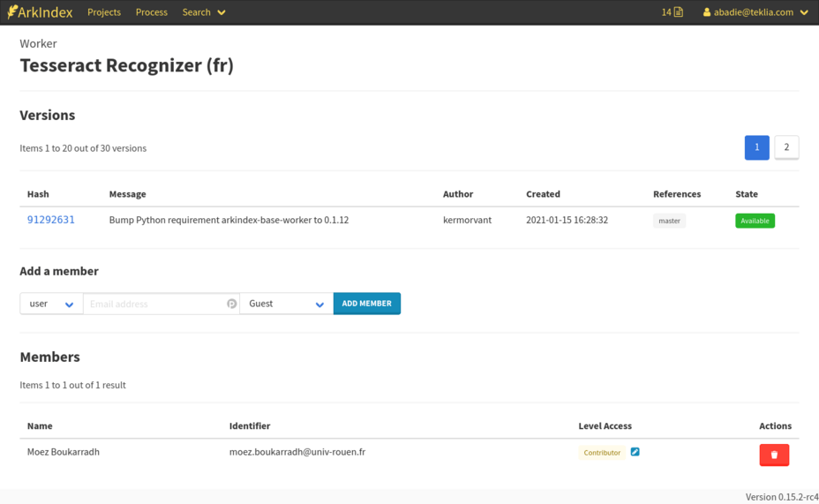Click the icon inside the email field
Viewport: 819px width, 504px height.
pos(231,304)
